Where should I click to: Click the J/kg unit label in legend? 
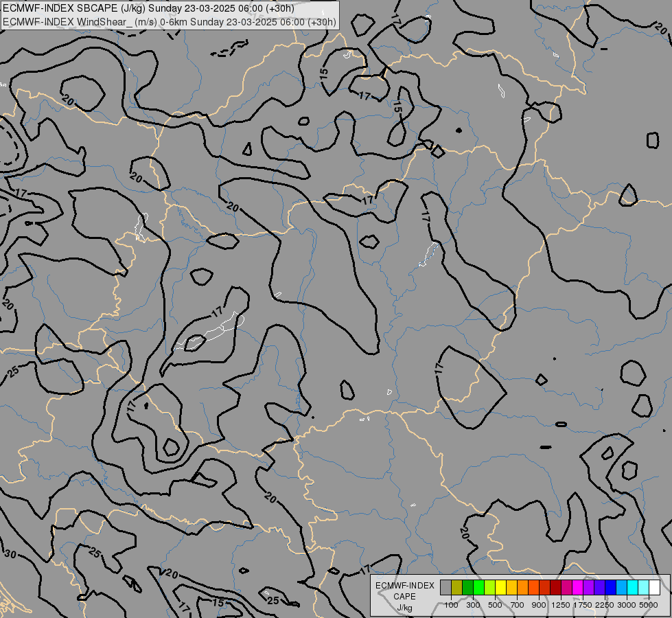[404, 608]
